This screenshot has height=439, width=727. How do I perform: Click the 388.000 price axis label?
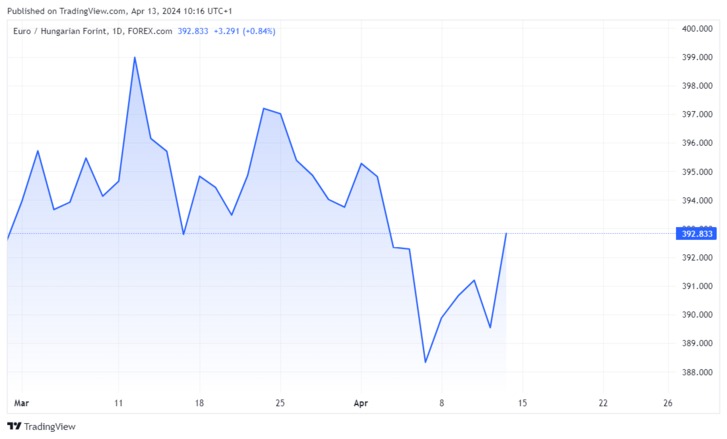tap(695, 372)
